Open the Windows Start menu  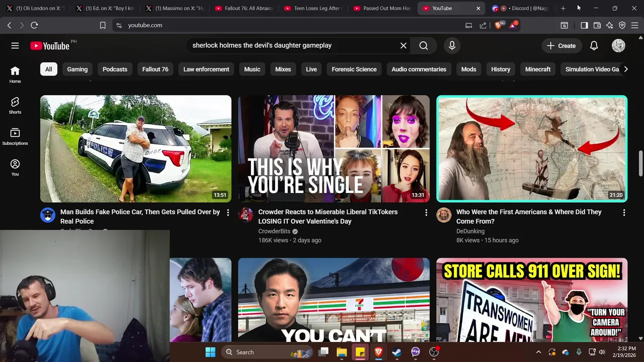210,352
